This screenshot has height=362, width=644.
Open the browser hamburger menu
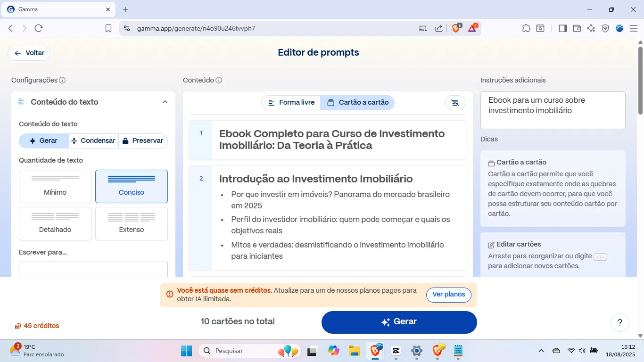[x=634, y=28]
